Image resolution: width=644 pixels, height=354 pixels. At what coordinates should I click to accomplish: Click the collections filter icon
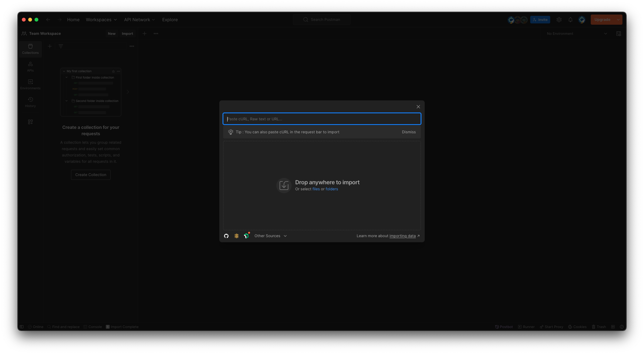(x=61, y=46)
